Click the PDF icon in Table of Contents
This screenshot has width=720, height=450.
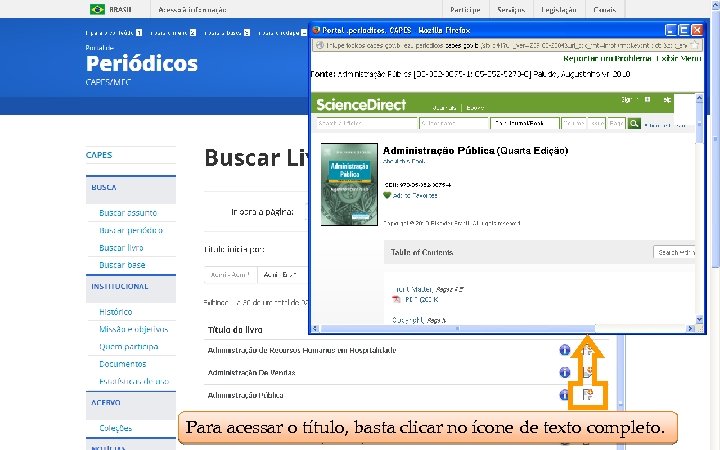click(396, 299)
